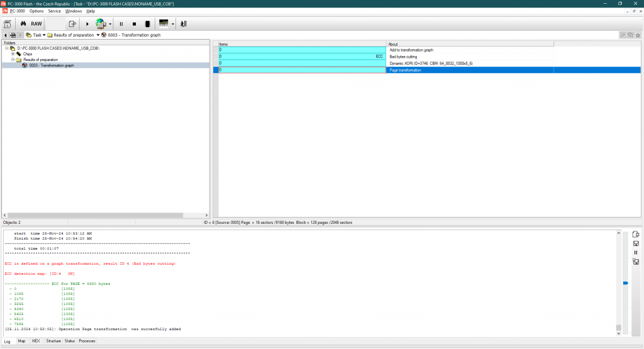Click the Stop square toolbar button
This screenshot has height=349, width=644.
click(134, 24)
